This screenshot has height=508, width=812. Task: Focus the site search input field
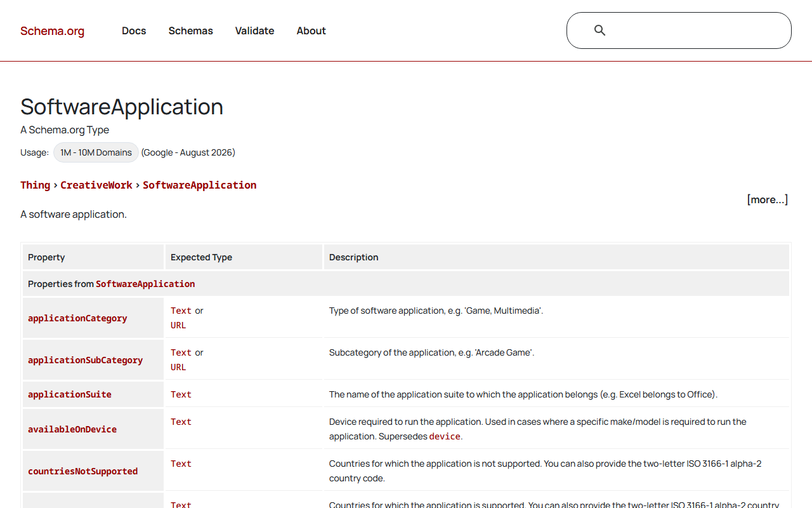tap(679, 30)
